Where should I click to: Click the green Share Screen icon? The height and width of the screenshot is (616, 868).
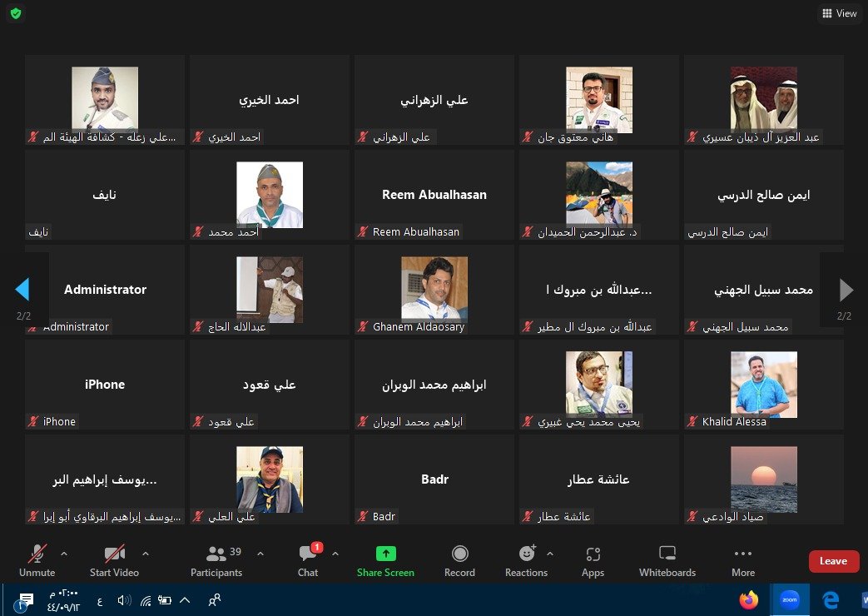[385, 554]
